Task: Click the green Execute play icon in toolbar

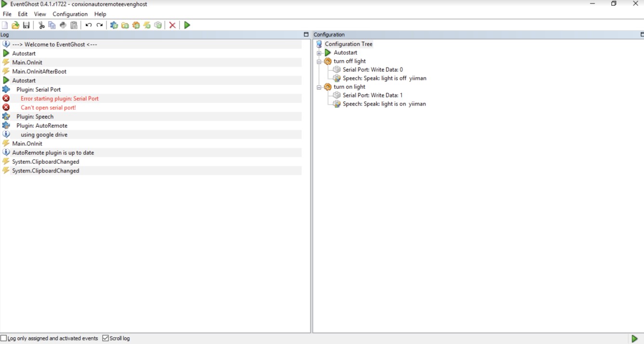Action: pos(187,25)
